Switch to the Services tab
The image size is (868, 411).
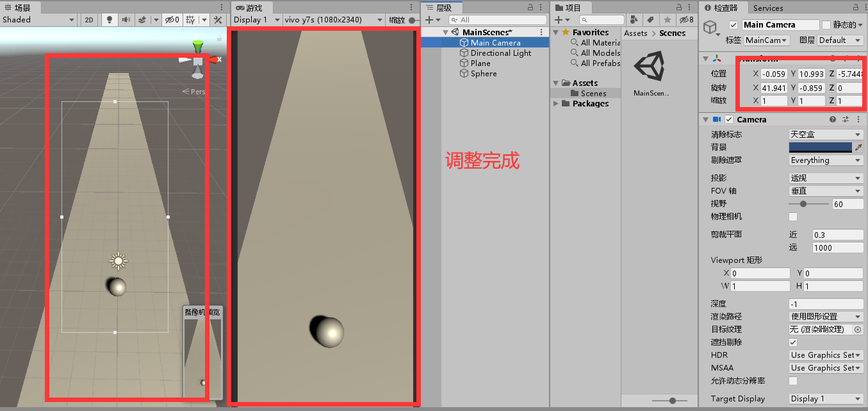[768, 8]
